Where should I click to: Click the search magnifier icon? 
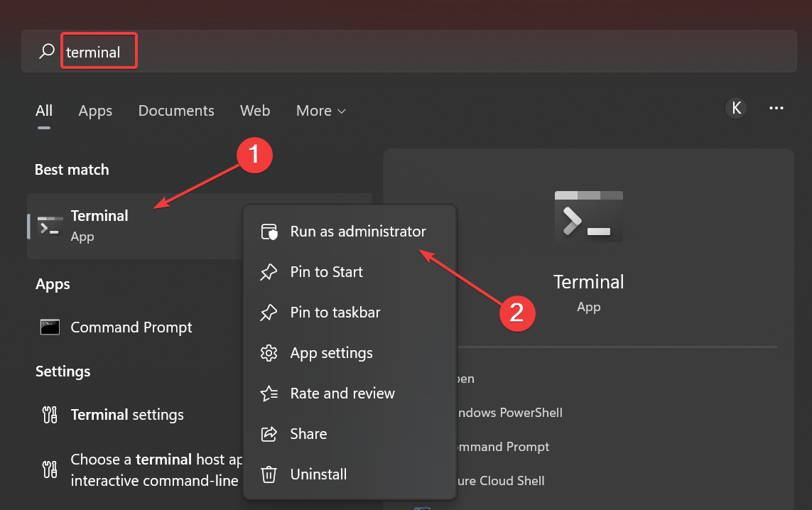47,51
